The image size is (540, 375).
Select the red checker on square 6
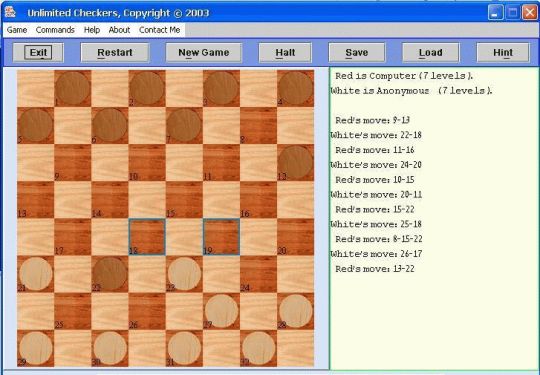point(110,125)
